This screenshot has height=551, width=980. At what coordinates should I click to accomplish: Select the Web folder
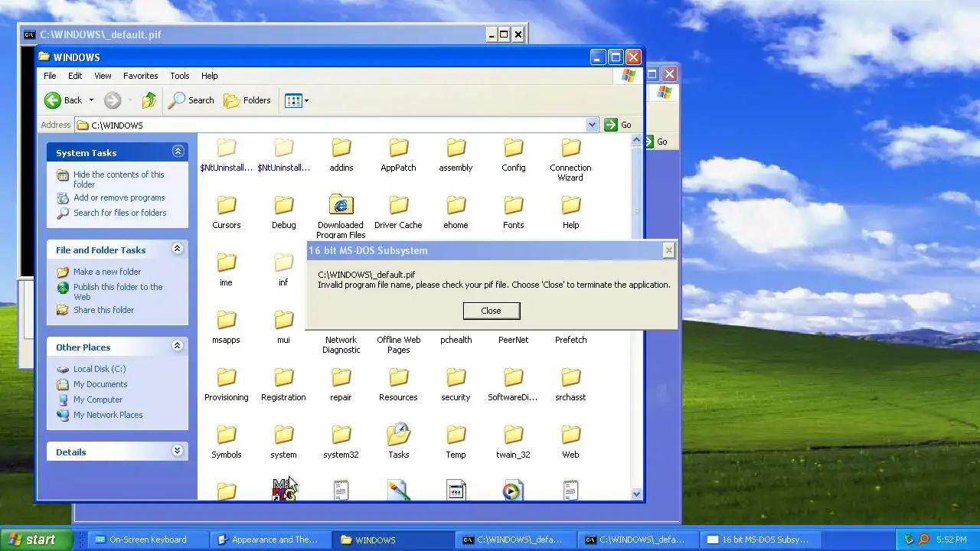[570, 442]
